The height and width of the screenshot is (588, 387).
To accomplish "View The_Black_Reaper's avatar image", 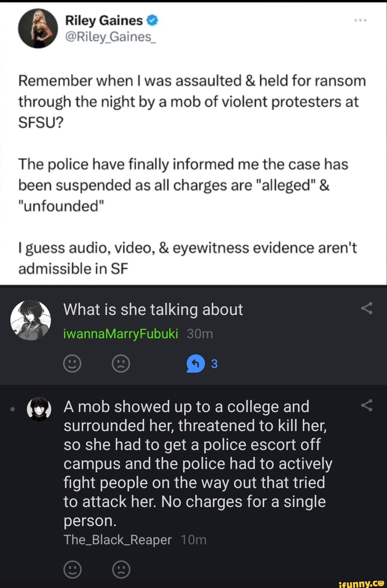I will point(39,409).
